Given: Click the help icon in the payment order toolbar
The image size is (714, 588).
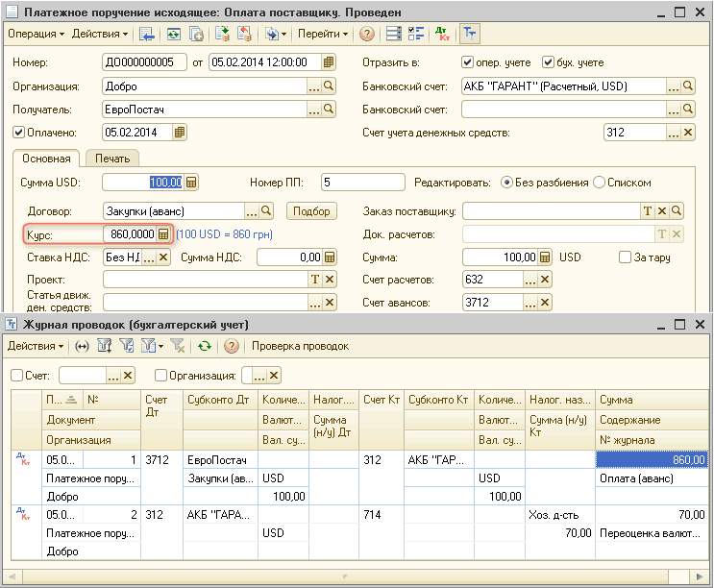Looking at the screenshot, I should (366, 34).
